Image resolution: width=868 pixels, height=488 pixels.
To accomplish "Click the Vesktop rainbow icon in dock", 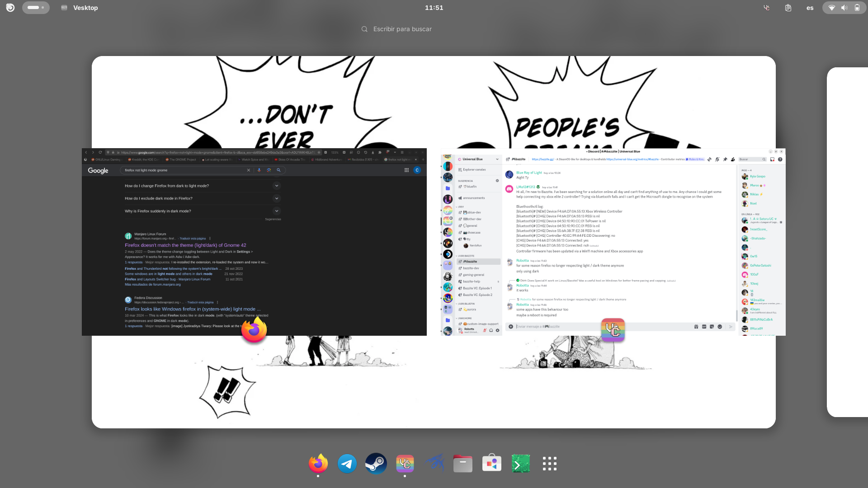I will [x=405, y=464].
